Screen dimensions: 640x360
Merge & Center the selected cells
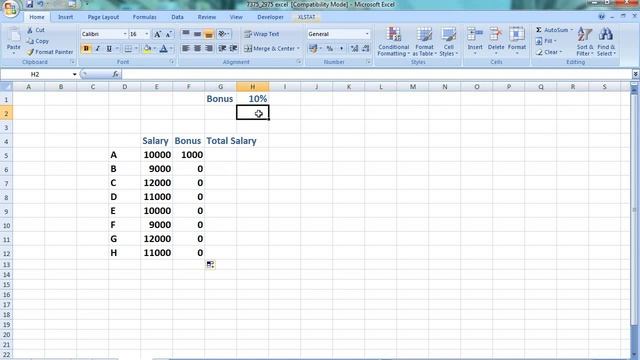pyautogui.click(x=270, y=49)
